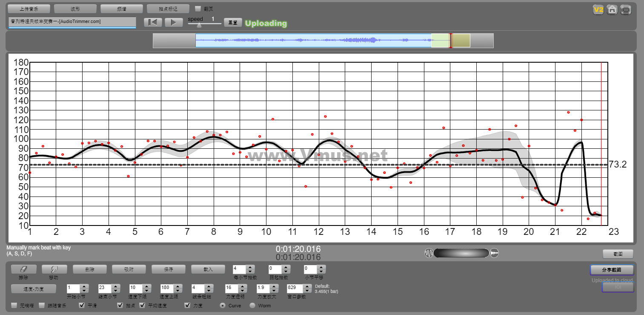Go to home via house icon
The width and height of the screenshot is (644, 315).
point(612,10)
